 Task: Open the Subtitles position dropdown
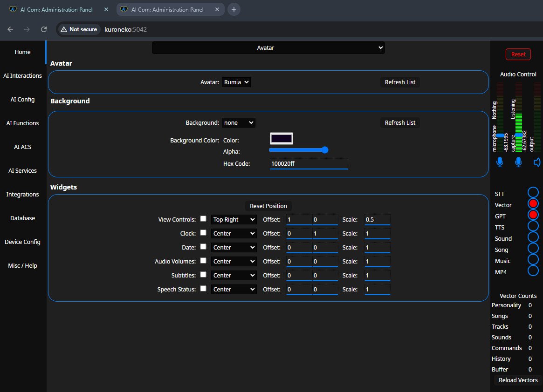(234, 276)
